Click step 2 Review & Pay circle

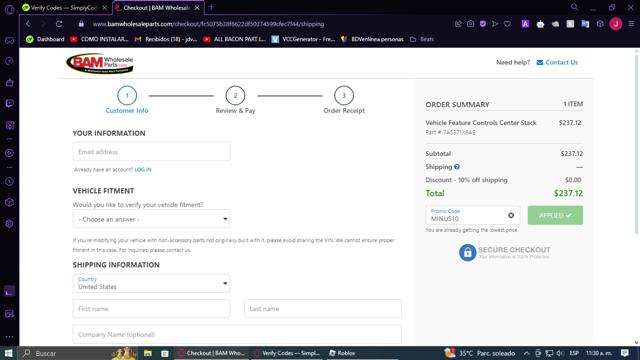pos(235,96)
